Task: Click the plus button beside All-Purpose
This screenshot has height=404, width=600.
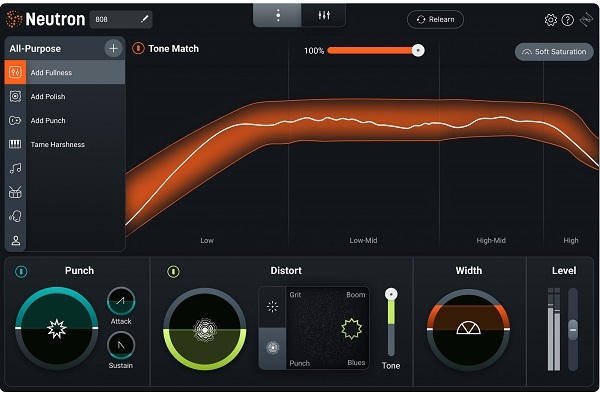Action: tap(113, 49)
